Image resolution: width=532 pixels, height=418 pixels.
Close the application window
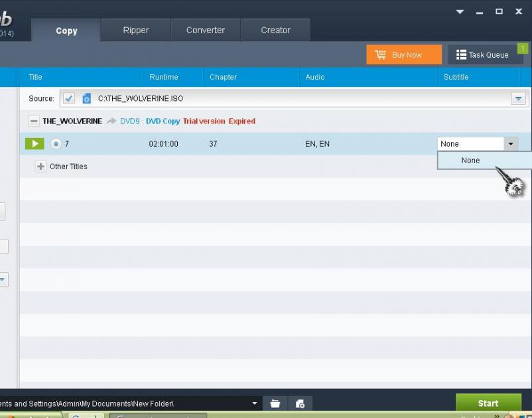tap(519, 11)
